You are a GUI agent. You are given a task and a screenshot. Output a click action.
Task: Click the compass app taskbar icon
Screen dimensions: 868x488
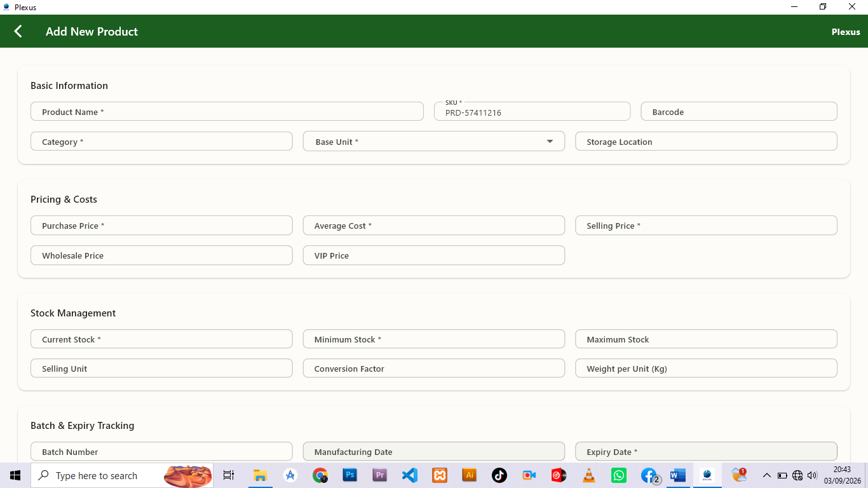(x=290, y=475)
